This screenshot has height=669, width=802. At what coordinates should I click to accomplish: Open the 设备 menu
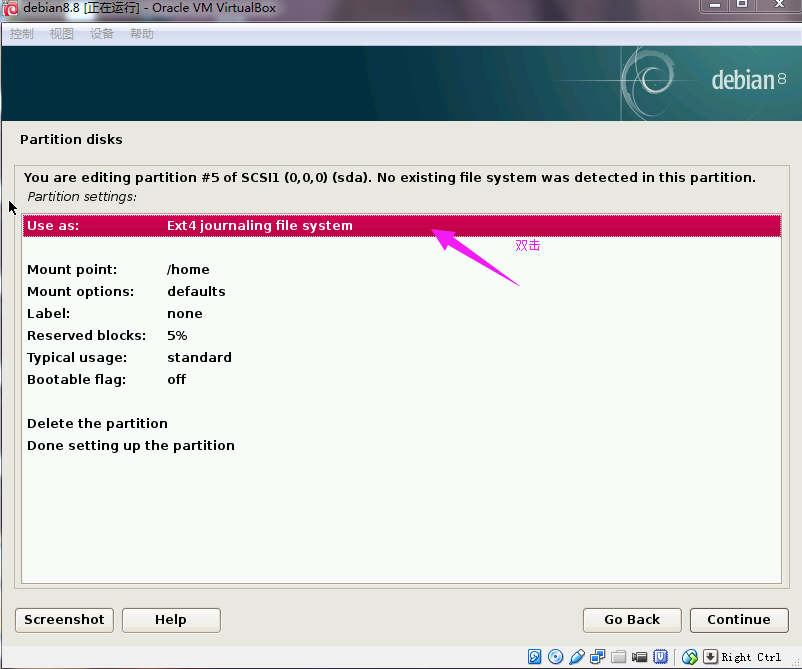coord(102,34)
